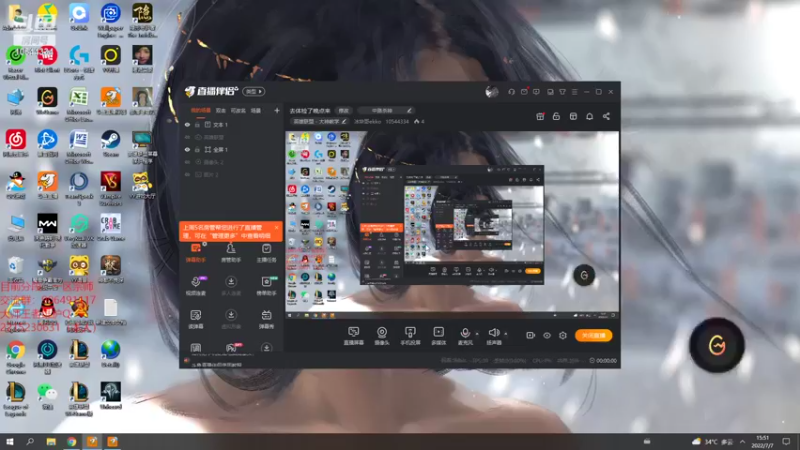Click the stream preview canvas
This screenshot has width=800, height=450.
click(452, 226)
